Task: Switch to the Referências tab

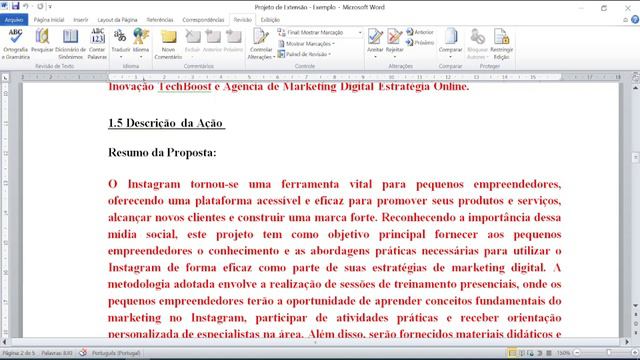Action: pos(160,20)
